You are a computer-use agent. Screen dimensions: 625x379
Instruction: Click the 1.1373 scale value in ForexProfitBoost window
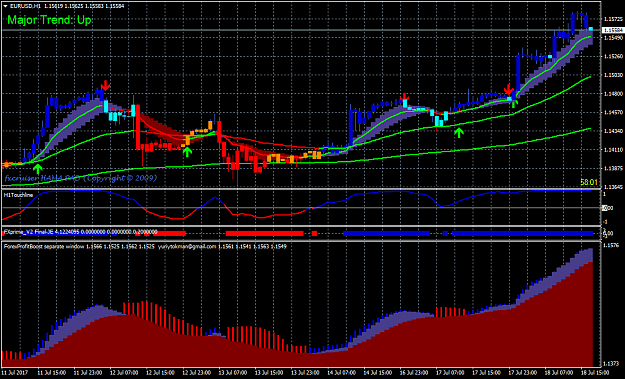click(611, 364)
